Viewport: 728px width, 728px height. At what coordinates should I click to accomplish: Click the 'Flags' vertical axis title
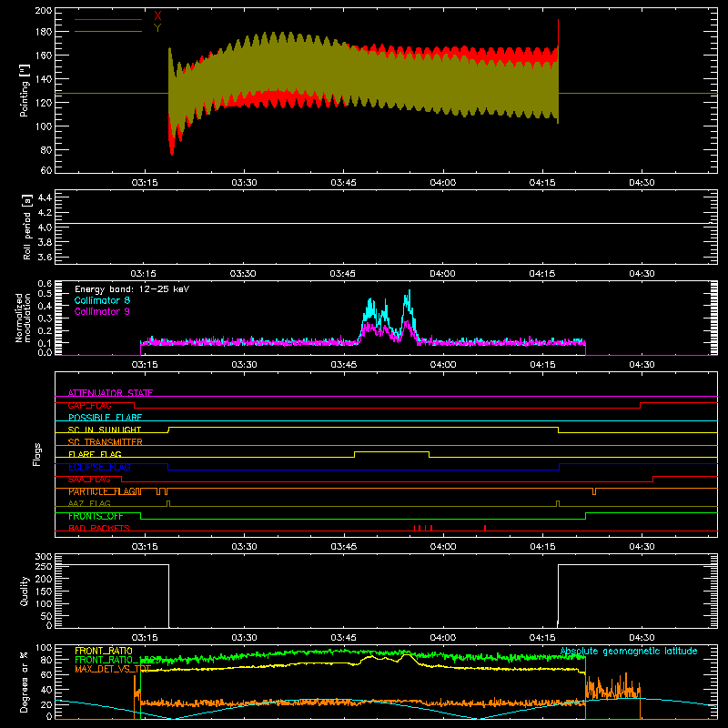pos(36,454)
